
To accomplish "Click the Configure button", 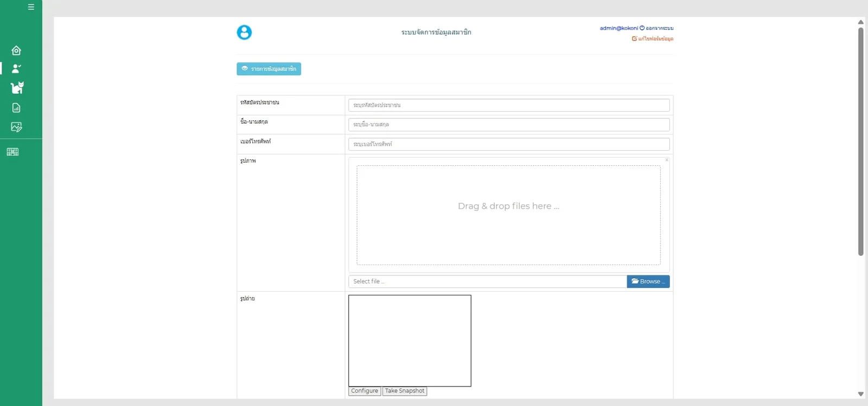I will point(365,391).
